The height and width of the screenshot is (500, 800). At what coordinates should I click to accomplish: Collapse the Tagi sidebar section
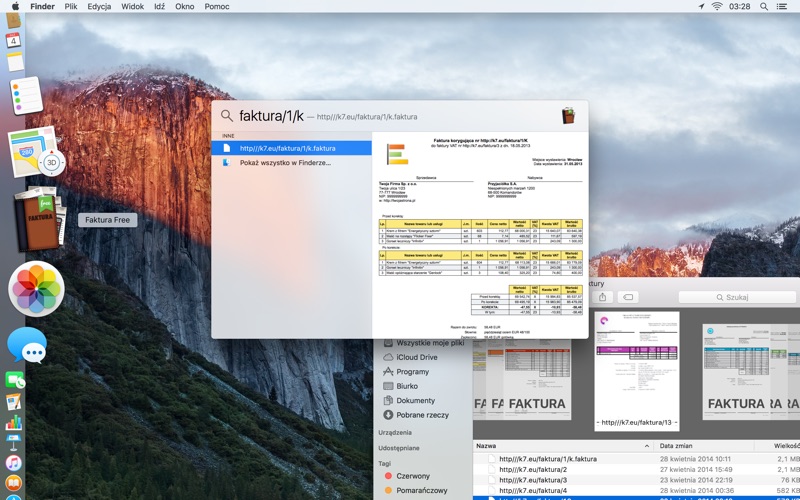pyautogui.click(x=385, y=463)
